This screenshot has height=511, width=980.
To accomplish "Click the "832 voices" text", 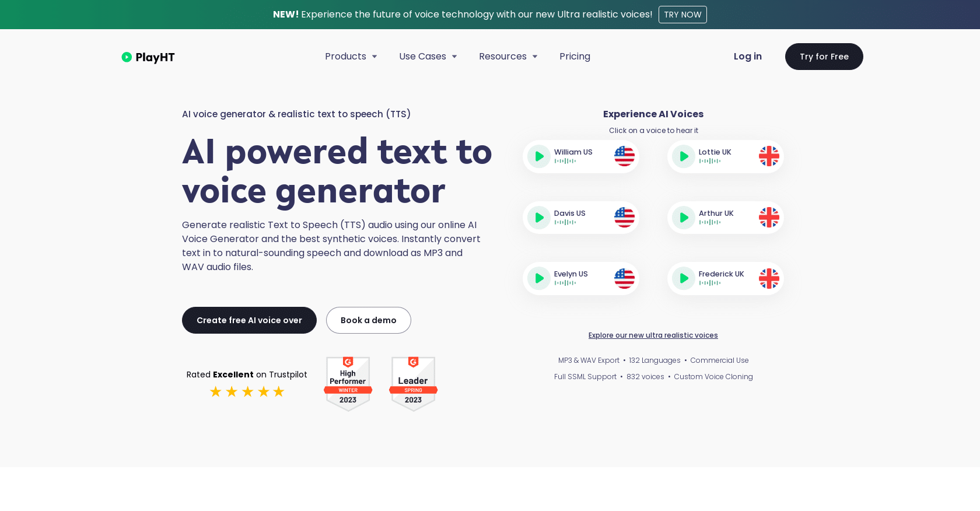I will point(645,377).
